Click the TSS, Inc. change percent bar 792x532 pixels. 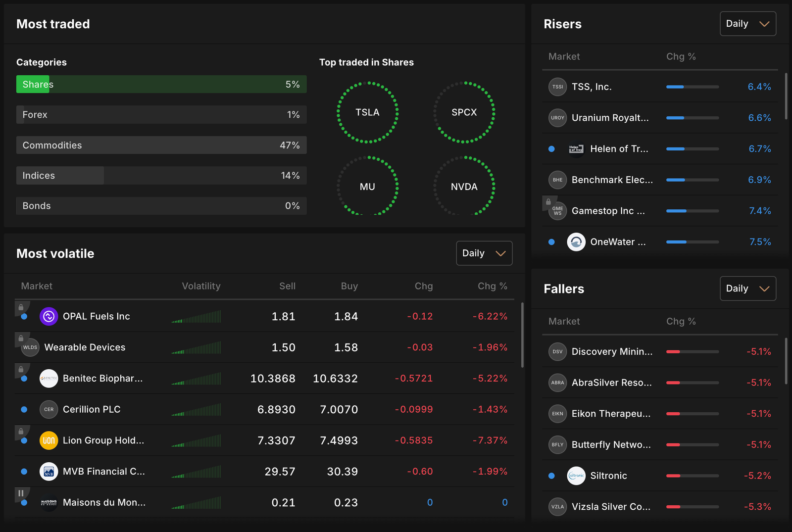(693, 87)
